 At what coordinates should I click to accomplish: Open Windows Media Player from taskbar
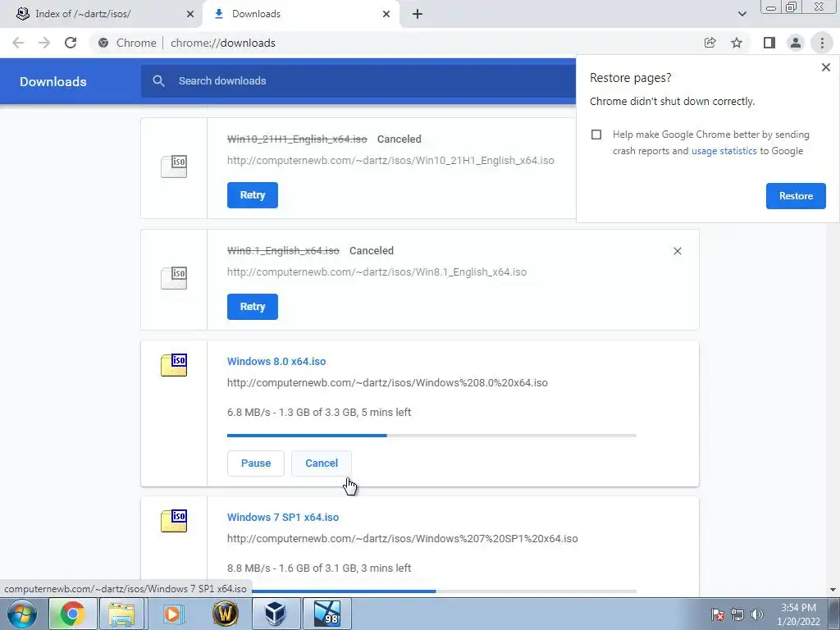(x=173, y=614)
